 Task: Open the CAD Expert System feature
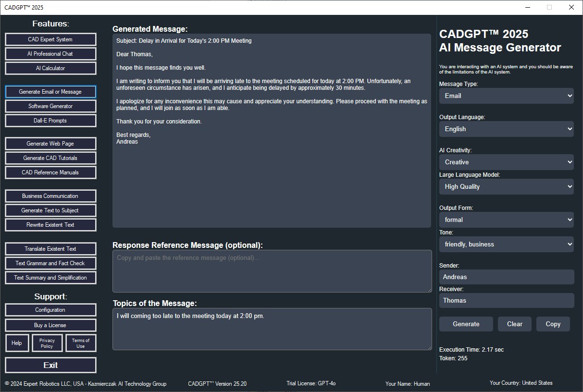pos(50,39)
